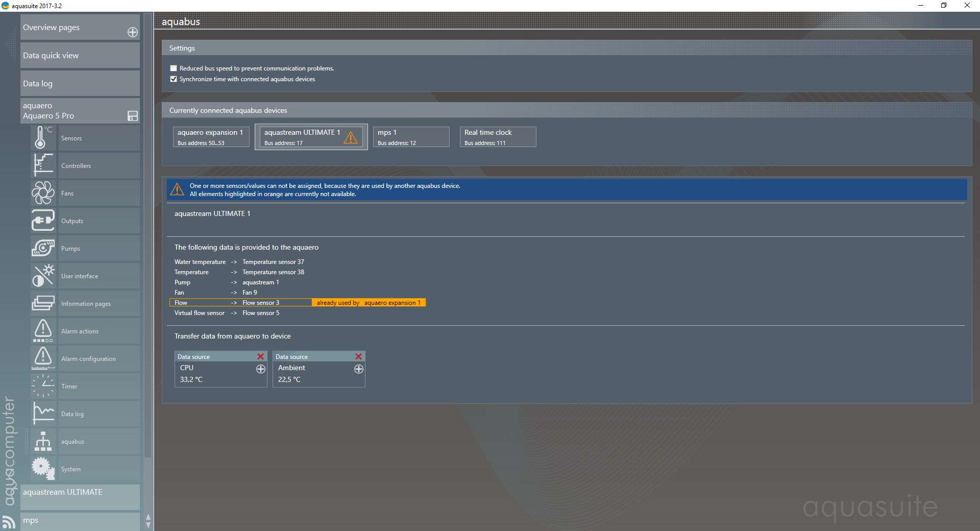Click the sidebar scroll arrows
Viewport: 980px width, 531px height.
pos(148,521)
